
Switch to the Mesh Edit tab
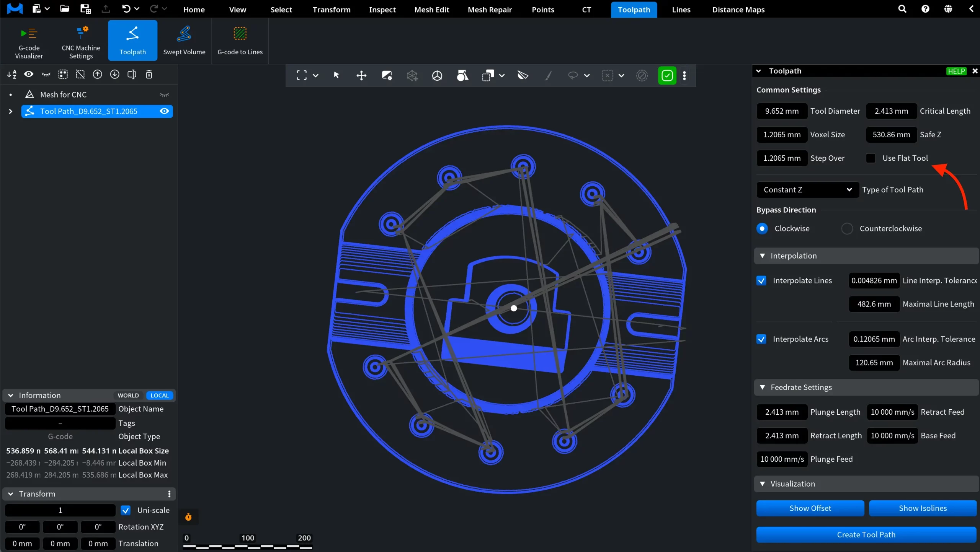pos(431,10)
